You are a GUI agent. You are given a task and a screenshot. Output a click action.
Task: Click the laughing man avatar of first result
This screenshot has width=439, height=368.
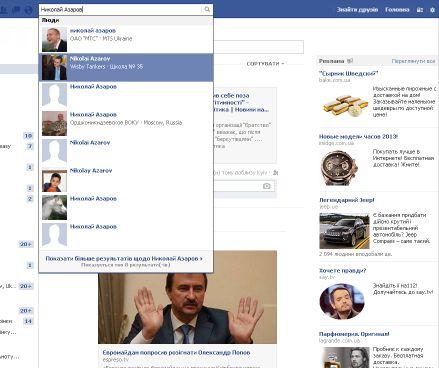click(54, 39)
